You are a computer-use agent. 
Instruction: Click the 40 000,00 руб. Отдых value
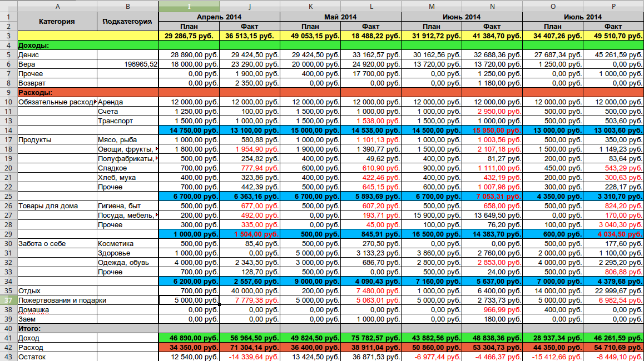pos(250,290)
